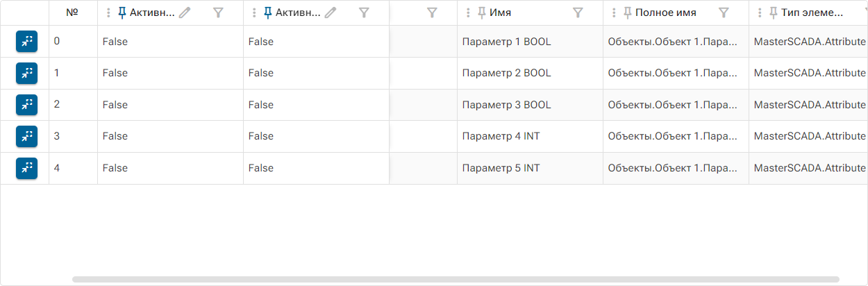Select Объекты.Объект 1.Пара... in Параметр 5 INT row
The image size is (868, 286).
point(676,168)
